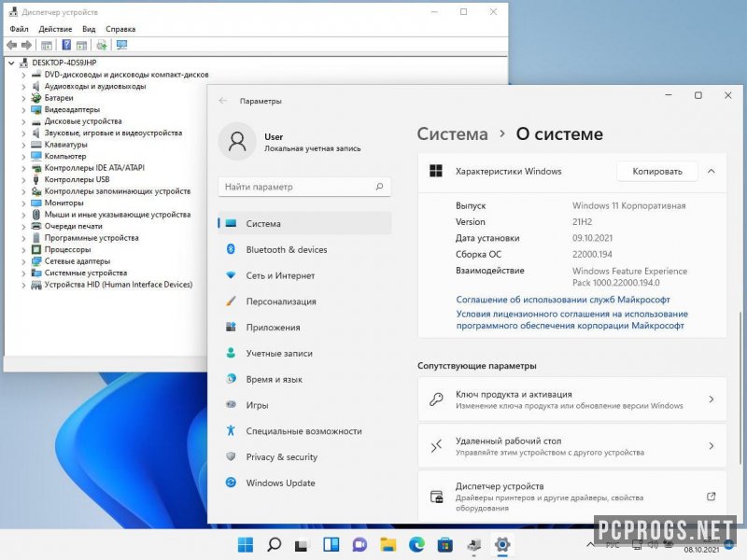Expand the Сетевые адаптеры node

[x=23, y=261]
